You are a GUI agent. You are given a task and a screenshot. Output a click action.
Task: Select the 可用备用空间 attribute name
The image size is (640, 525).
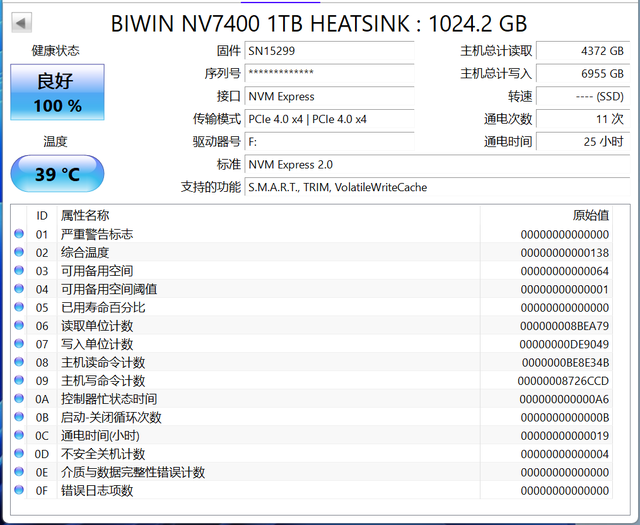coord(97,271)
